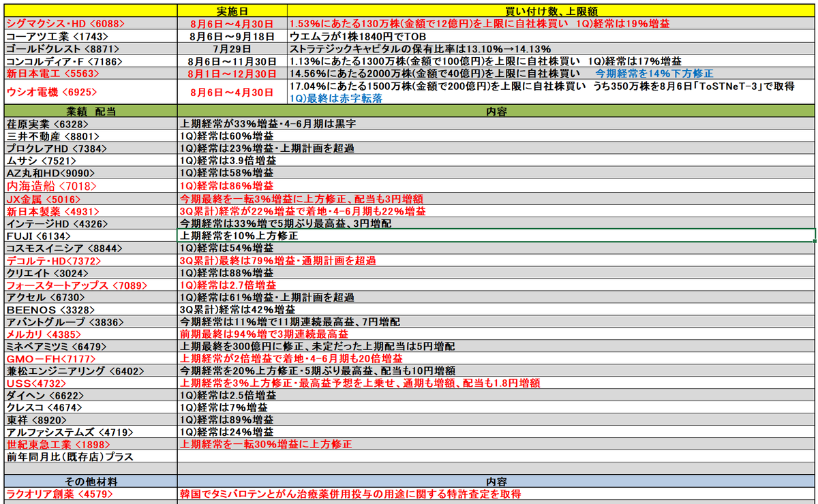Click the 業績 配当 section header
Image resolution: width=818 pixels, height=504 pixels.
click(90, 112)
